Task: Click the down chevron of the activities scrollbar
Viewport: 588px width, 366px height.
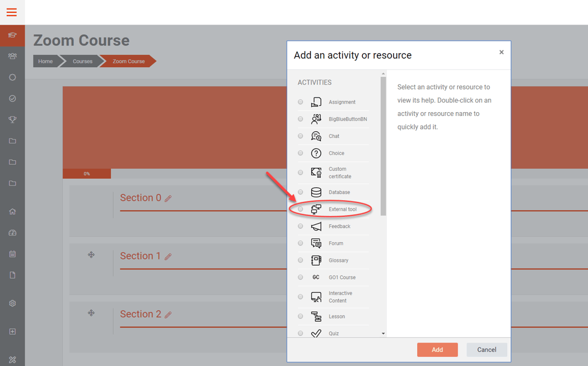Action: 383,333
